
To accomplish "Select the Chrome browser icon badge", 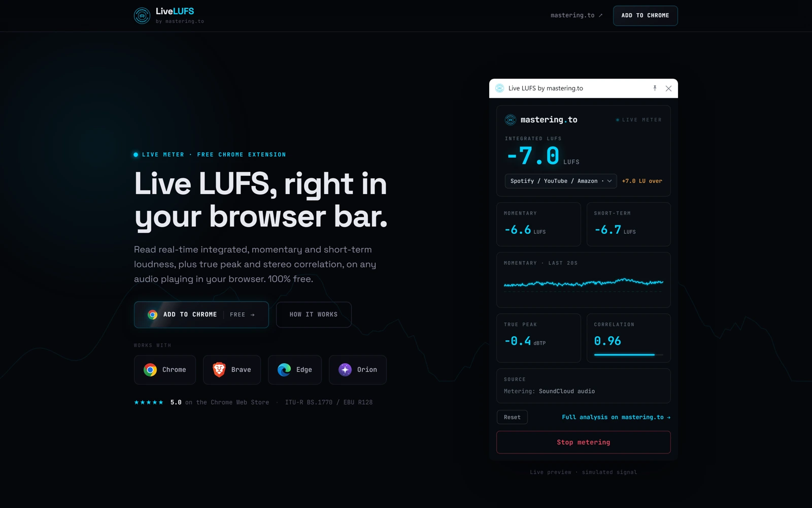I will (x=165, y=370).
